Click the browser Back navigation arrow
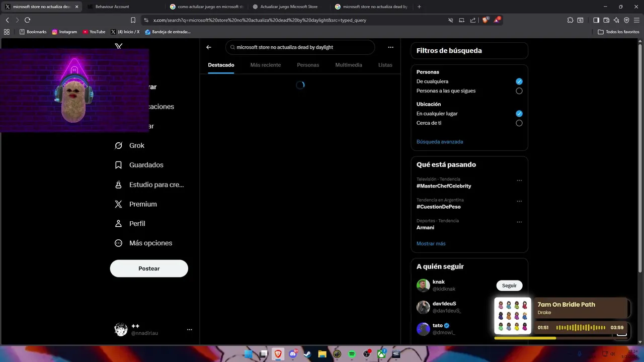Image resolution: width=644 pixels, height=362 pixels. 8,20
